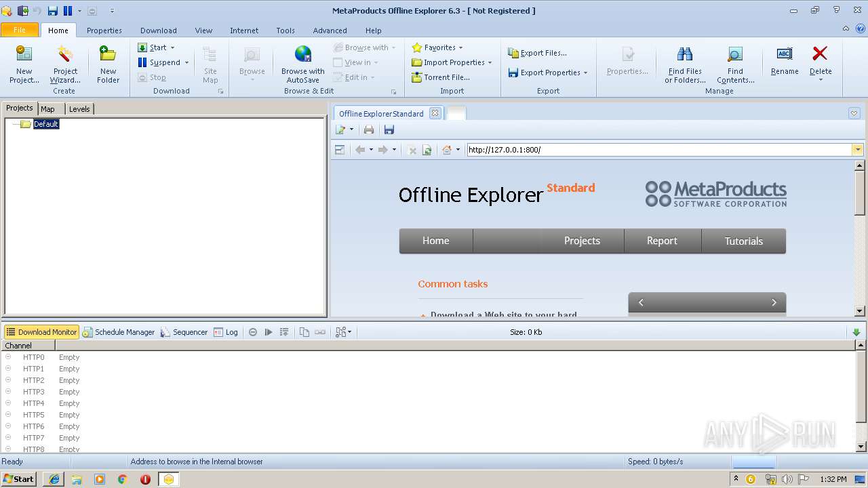Viewport: 868px width, 488px height.
Task: Refresh the internal browser page
Action: click(427, 150)
